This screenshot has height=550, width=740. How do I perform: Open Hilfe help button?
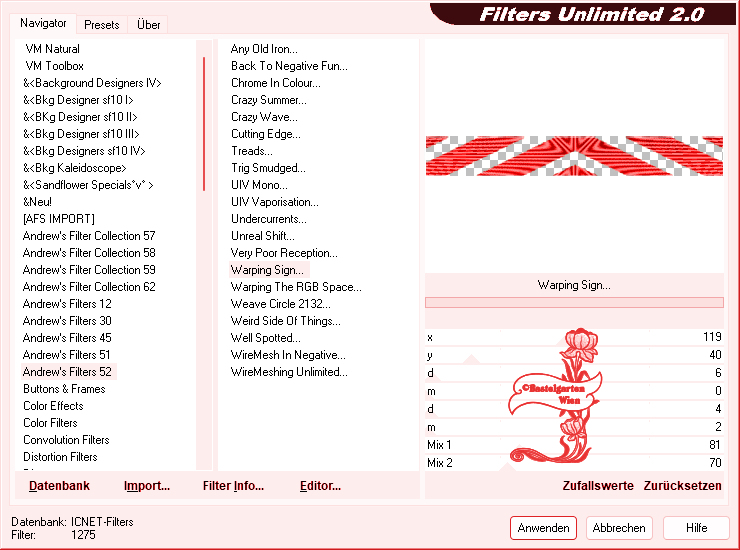pyautogui.click(x=696, y=528)
